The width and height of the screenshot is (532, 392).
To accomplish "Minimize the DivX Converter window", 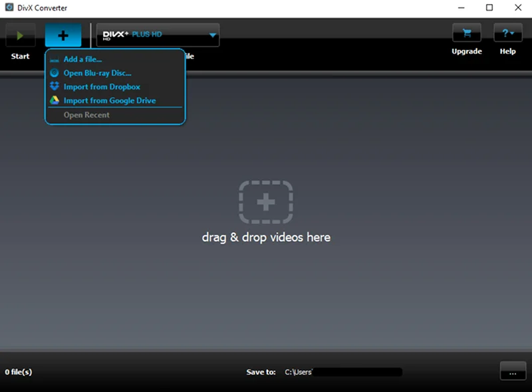I will pyautogui.click(x=461, y=7).
